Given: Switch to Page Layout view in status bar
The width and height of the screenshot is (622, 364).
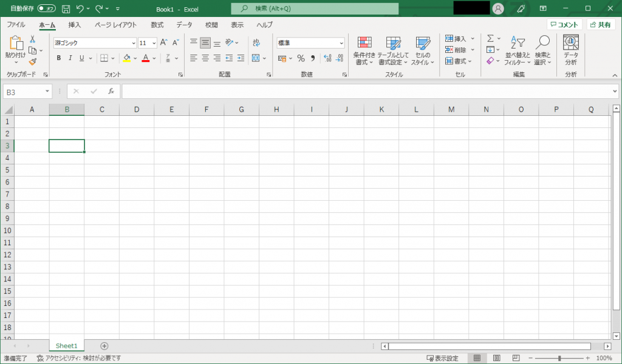Looking at the screenshot, I should [497, 358].
